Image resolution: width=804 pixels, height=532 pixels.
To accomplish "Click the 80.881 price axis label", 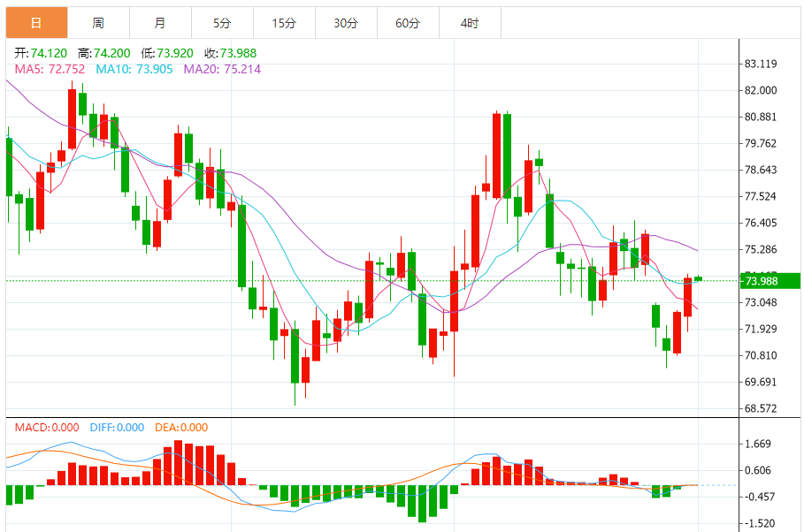I will [x=761, y=117].
